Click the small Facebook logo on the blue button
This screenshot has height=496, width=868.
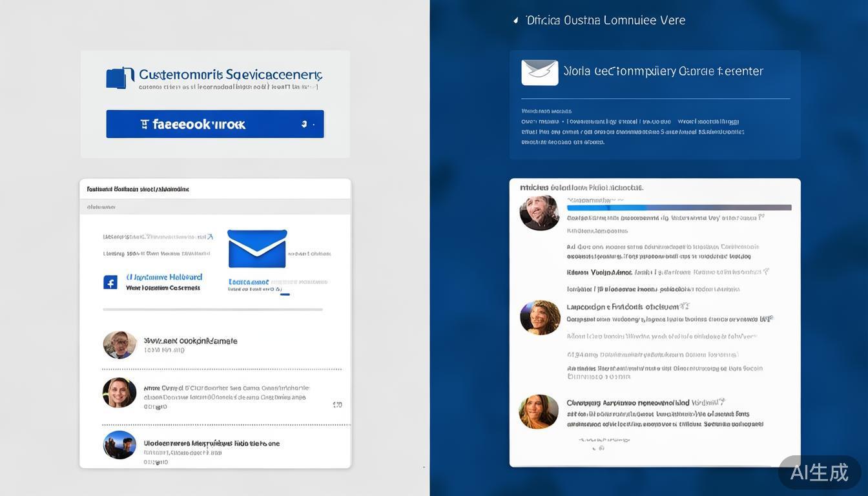145,124
